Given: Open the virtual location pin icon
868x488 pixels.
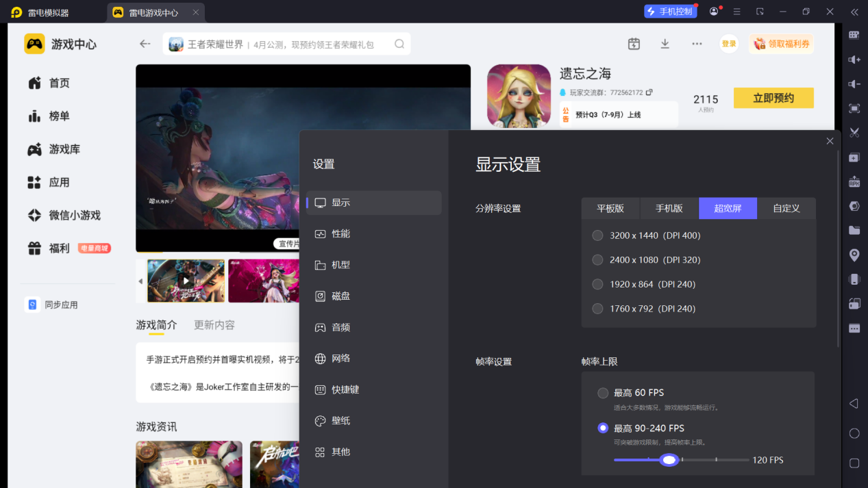Looking at the screenshot, I should click(854, 255).
